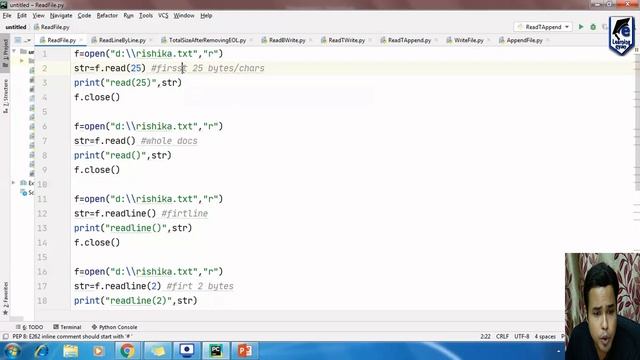Image resolution: width=640 pixels, height=360 pixels.
Task: Switch to PyCharm via taskbar icon
Action: pyautogui.click(x=216, y=351)
